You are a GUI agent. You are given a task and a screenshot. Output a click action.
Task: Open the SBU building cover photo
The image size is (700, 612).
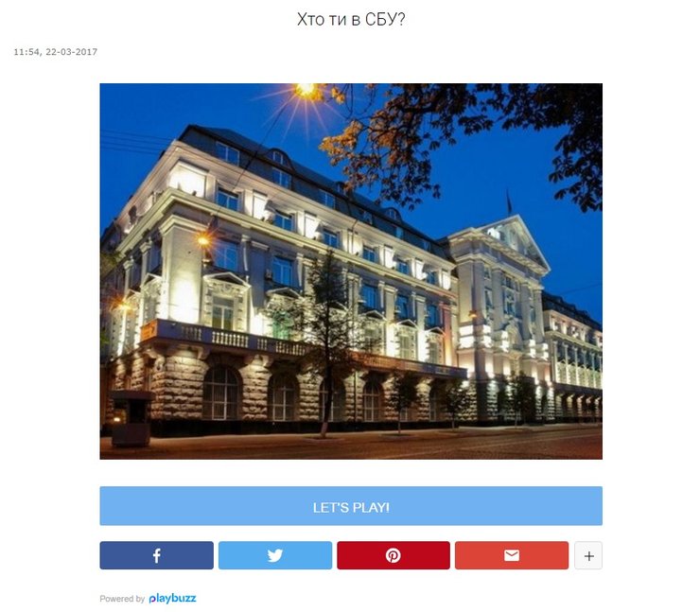(x=351, y=271)
